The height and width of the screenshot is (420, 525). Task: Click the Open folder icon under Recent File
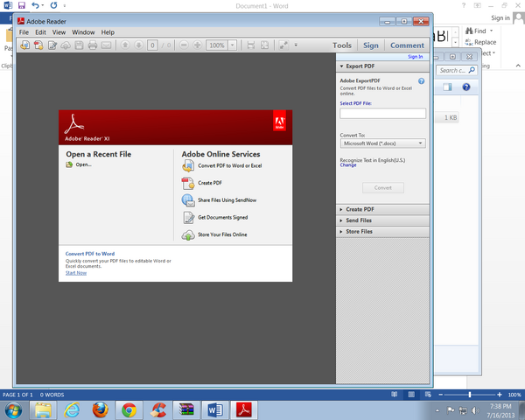coord(69,164)
